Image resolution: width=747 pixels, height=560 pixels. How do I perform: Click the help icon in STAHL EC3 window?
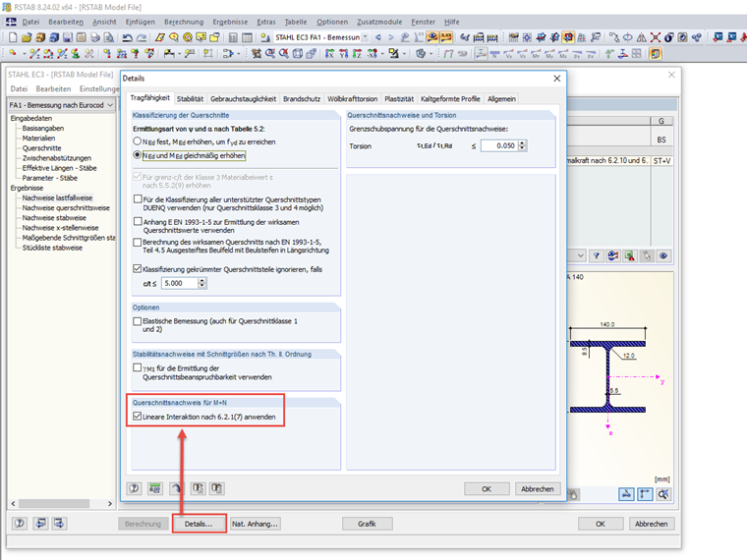click(20, 524)
